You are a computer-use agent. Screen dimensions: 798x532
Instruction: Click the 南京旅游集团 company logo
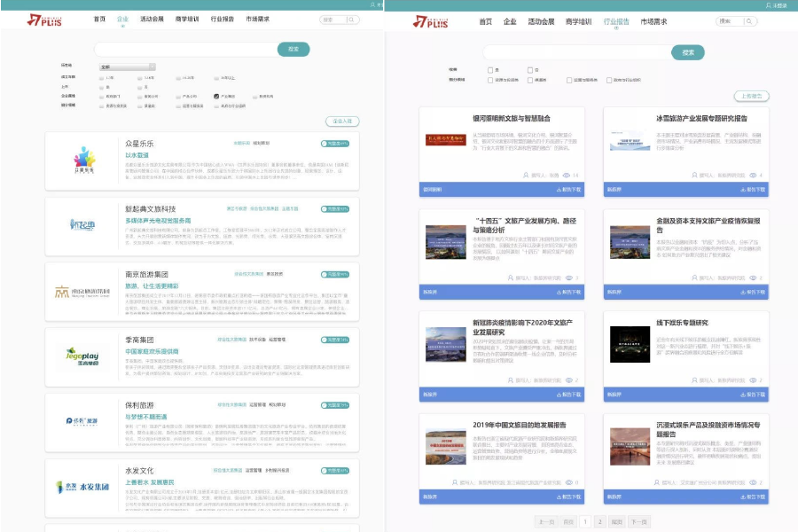click(x=82, y=292)
